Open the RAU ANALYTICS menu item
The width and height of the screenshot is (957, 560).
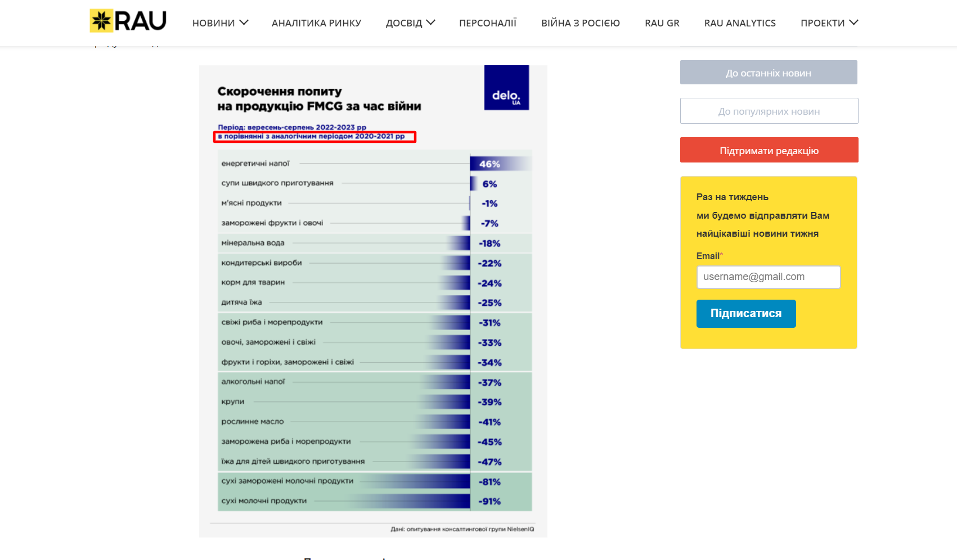click(739, 23)
